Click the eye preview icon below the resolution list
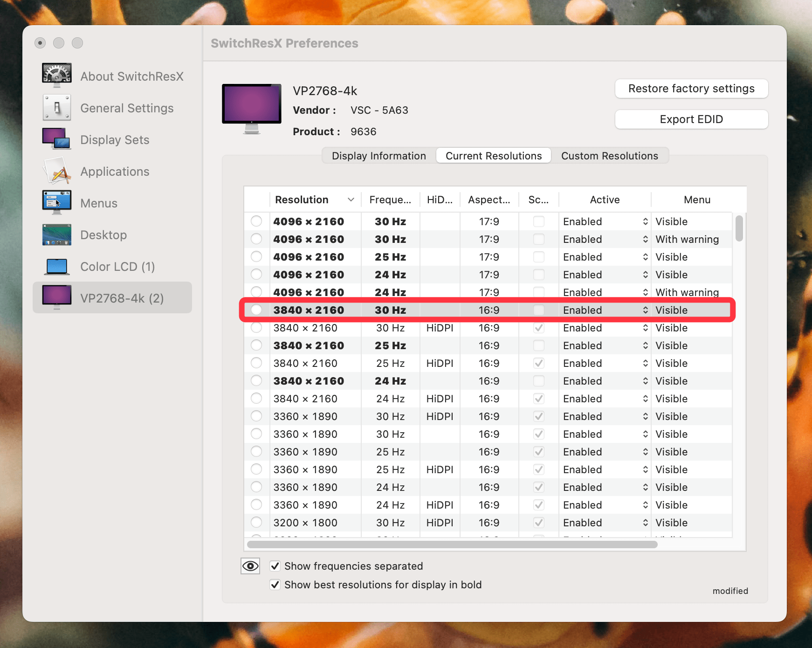Viewport: 812px width, 648px height. pyautogui.click(x=250, y=565)
